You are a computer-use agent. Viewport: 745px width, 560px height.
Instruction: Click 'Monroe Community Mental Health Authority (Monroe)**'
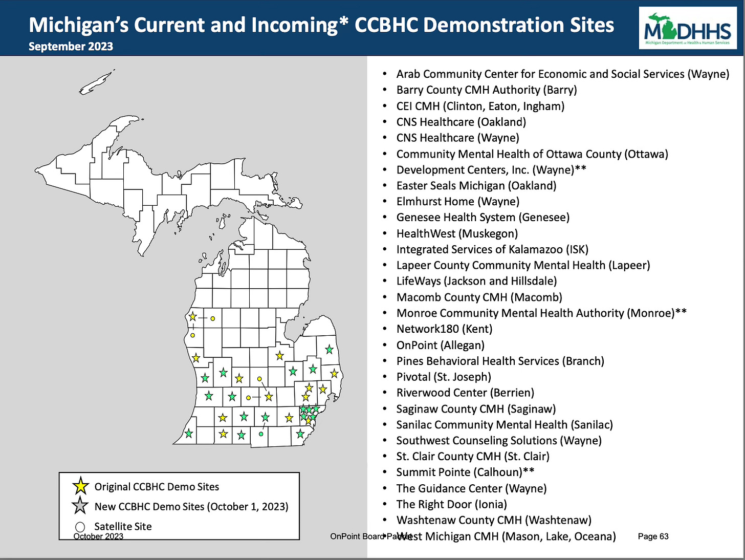tap(541, 313)
